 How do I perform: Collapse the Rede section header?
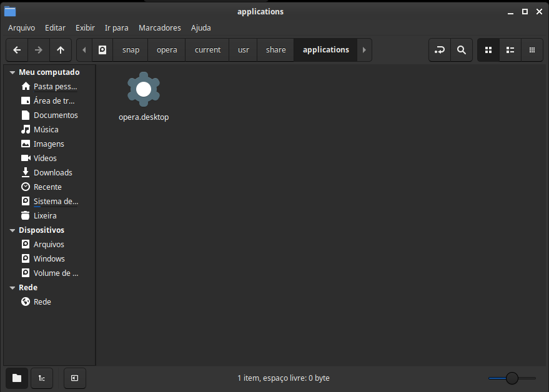coord(12,288)
